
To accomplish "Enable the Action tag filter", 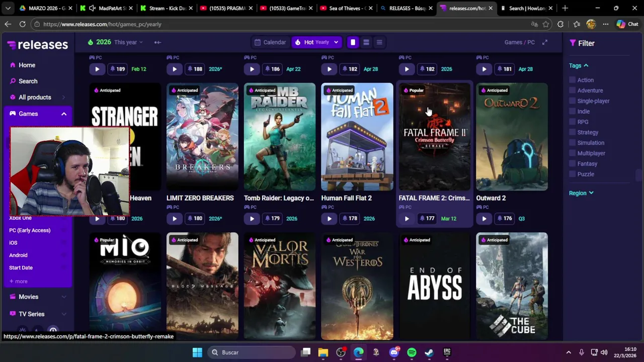I will tap(573, 80).
